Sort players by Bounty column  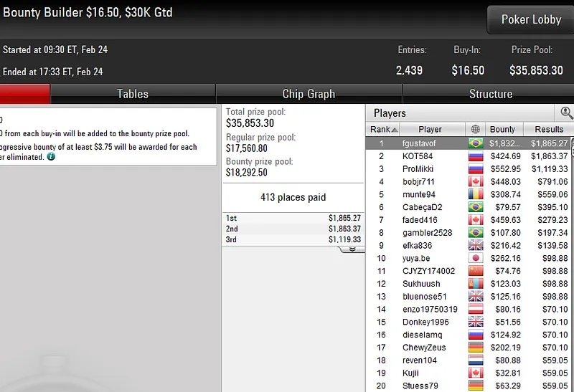coord(504,129)
